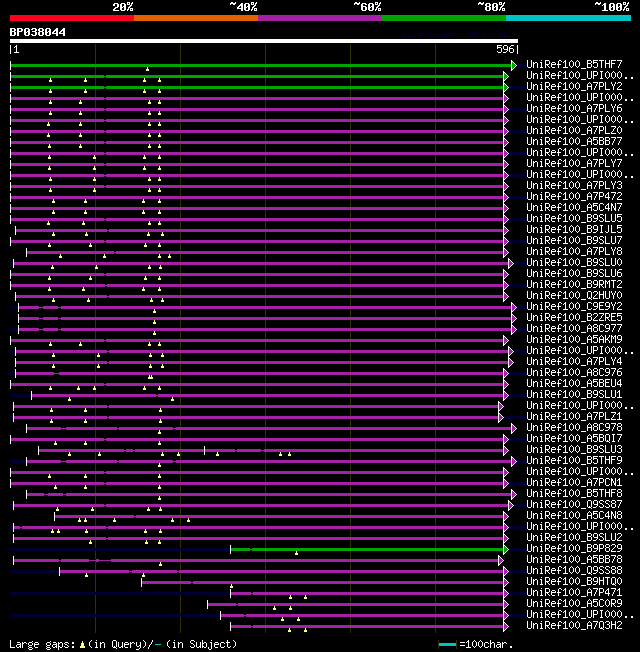The height and width of the screenshot is (652, 640).
Task: Open hit UniRef100_B9SLU0
Action: (x=574, y=262)
